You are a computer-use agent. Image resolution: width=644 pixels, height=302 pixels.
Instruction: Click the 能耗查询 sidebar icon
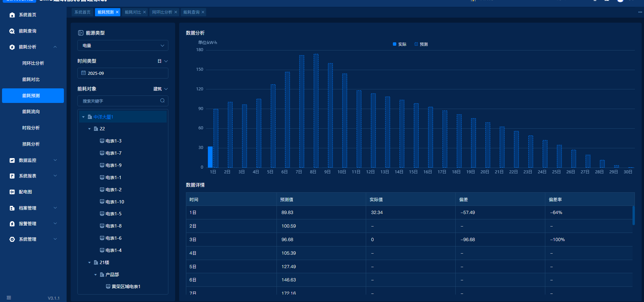point(12,31)
